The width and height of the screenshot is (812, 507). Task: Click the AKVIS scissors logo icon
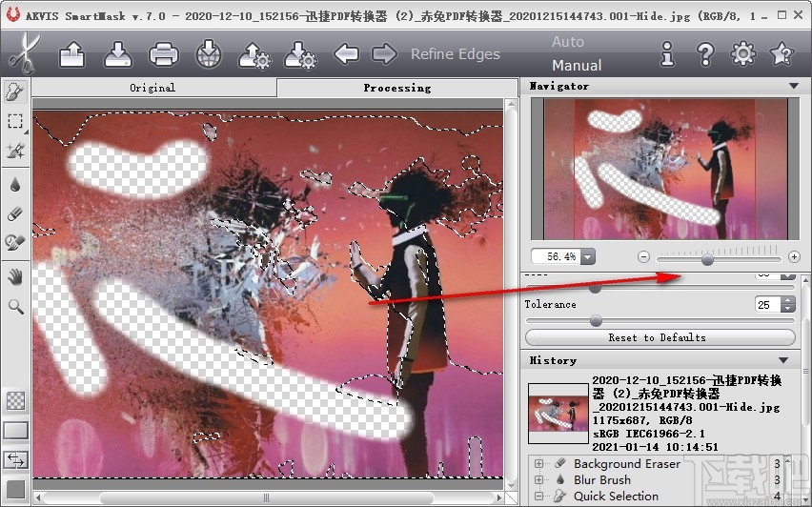(x=25, y=53)
